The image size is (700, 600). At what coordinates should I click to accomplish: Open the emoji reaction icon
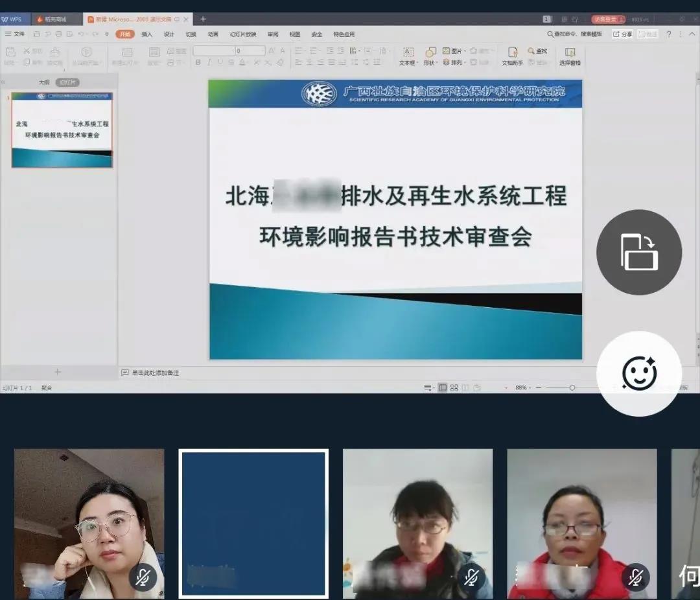(x=640, y=374)
